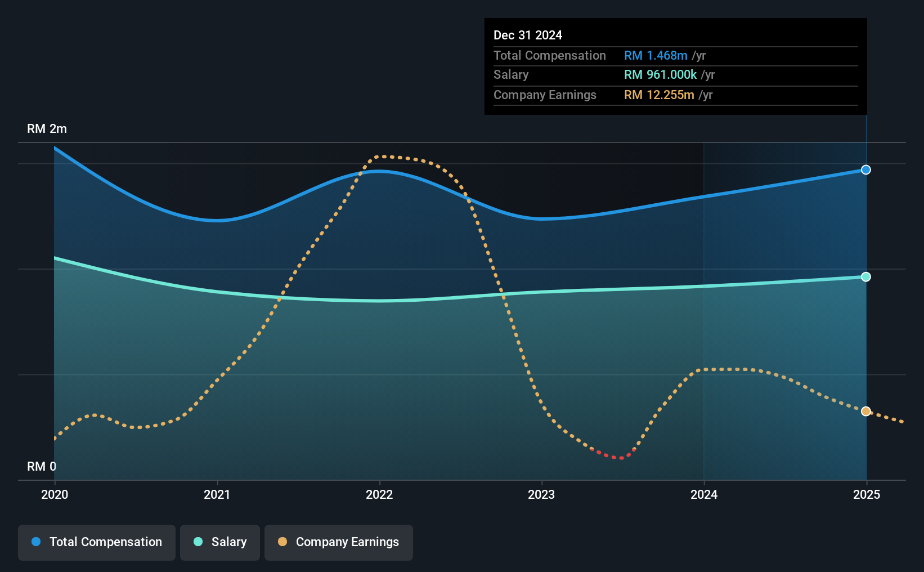Toggle the Company Earnings legend series
The width and height of the screenshot is (924, 572).
[339, 542]
